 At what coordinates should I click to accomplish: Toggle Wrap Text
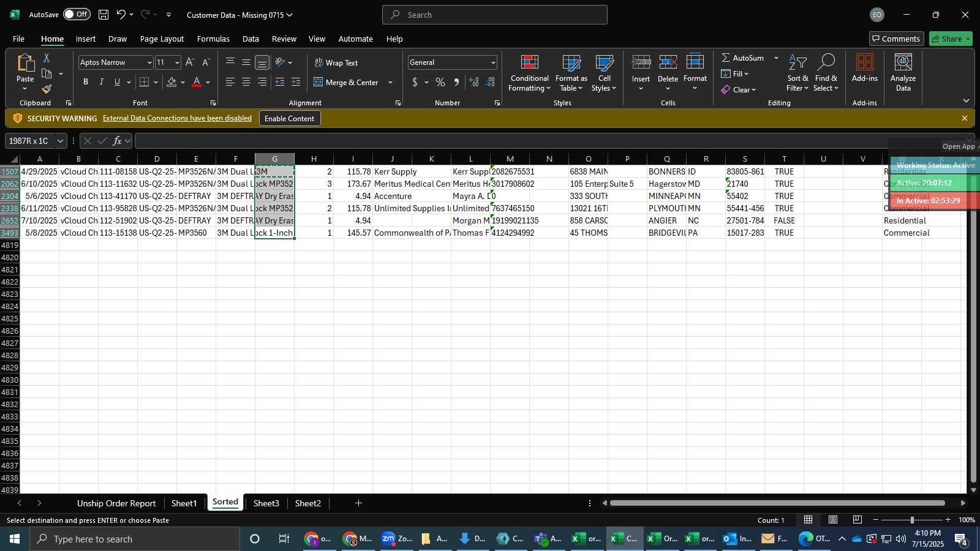336,62
